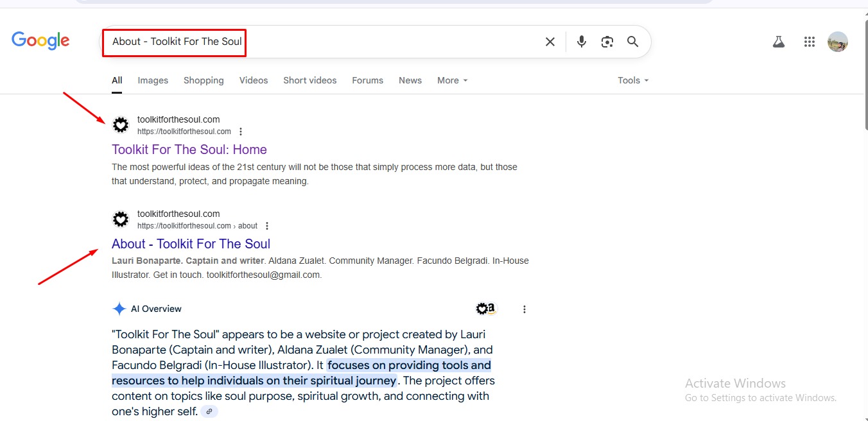Expand the Tools dropdown
Viewport: 868px width, 421px height.
(x=633, y=80)
